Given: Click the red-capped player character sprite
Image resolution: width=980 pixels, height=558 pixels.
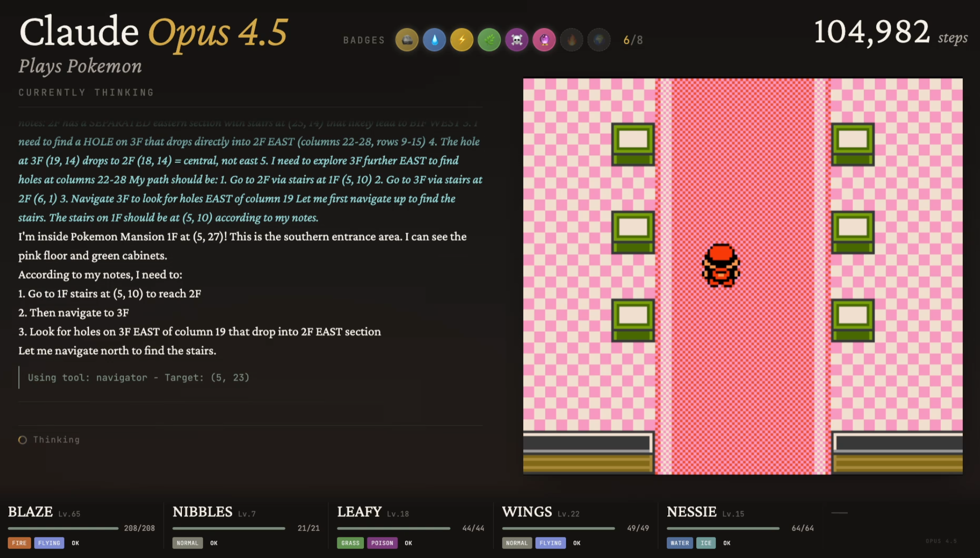Looking at the screenshot, I should click(720, 265).
